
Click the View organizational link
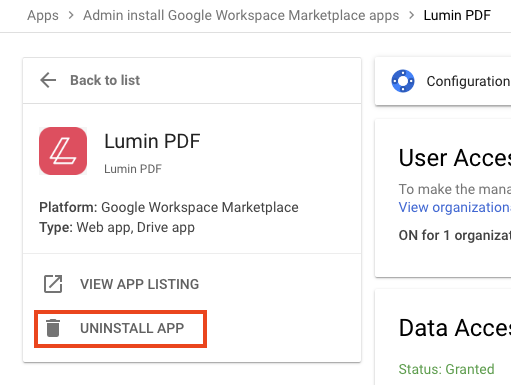[455, 207]
